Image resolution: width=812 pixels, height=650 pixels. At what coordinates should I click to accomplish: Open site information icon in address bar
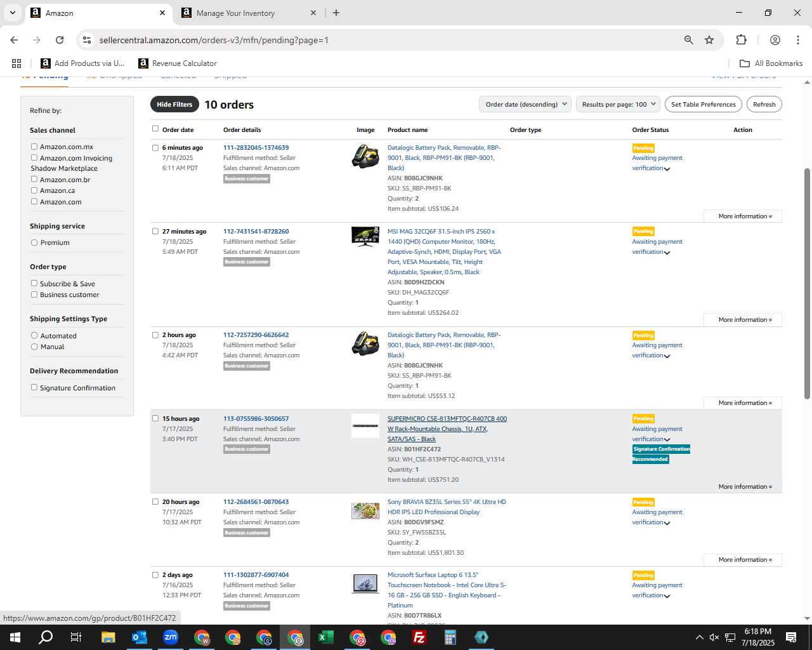pos(87,40)
